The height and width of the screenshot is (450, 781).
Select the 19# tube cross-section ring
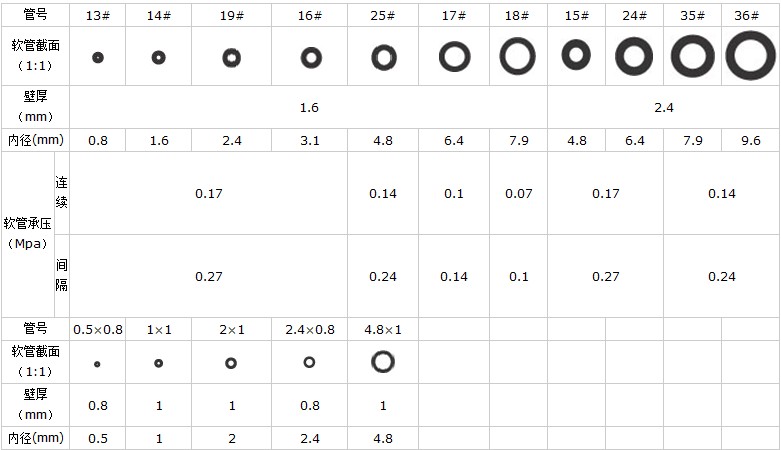click(x=231, y=58)
